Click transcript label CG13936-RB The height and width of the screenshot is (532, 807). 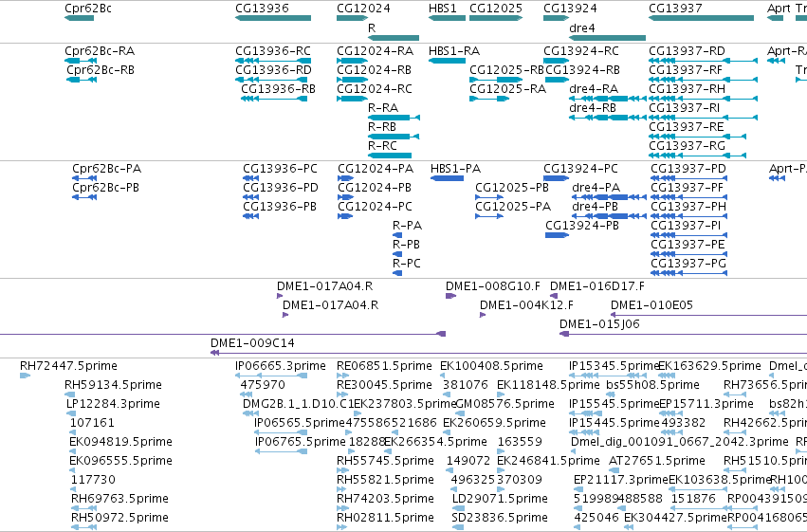pyautogui.click(x=278, y=89)
